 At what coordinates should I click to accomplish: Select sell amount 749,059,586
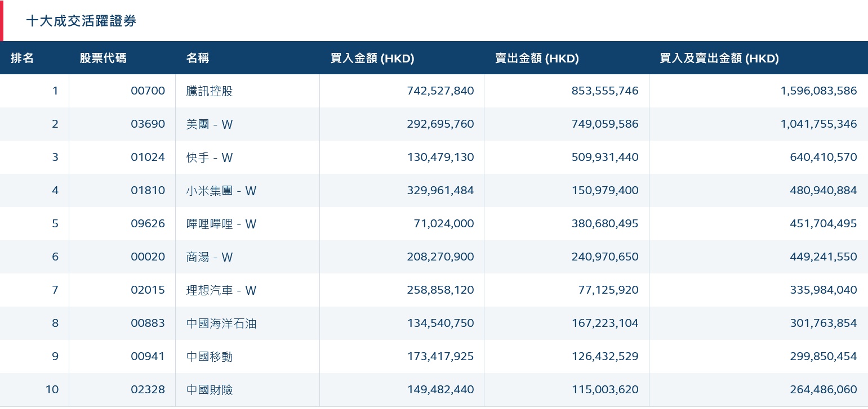pos(605,124)
